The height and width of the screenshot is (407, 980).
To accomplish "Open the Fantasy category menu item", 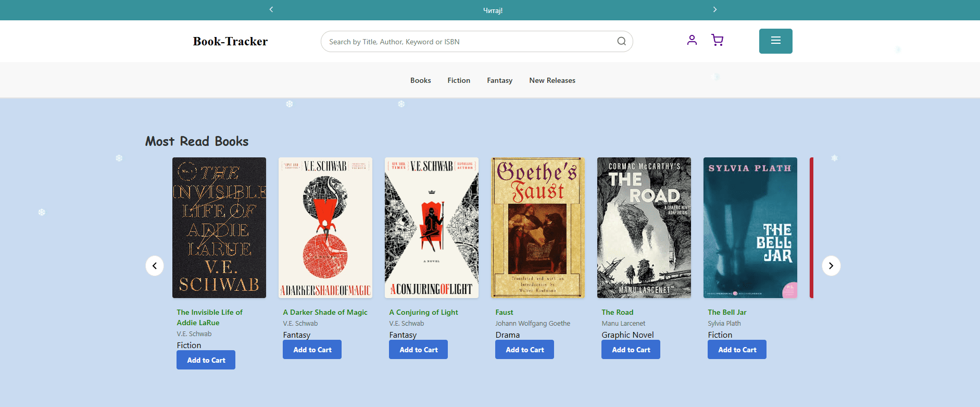I will pyautogui.click(x=499, y=80).
